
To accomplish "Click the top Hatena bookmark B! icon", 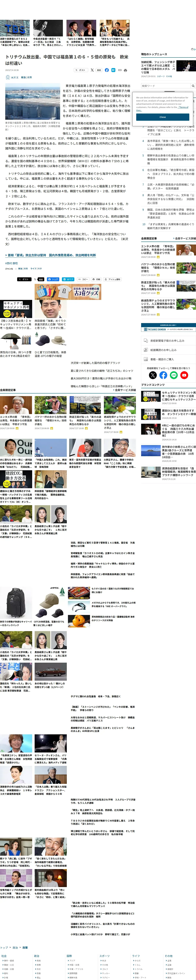I will [x=113, y=70].
